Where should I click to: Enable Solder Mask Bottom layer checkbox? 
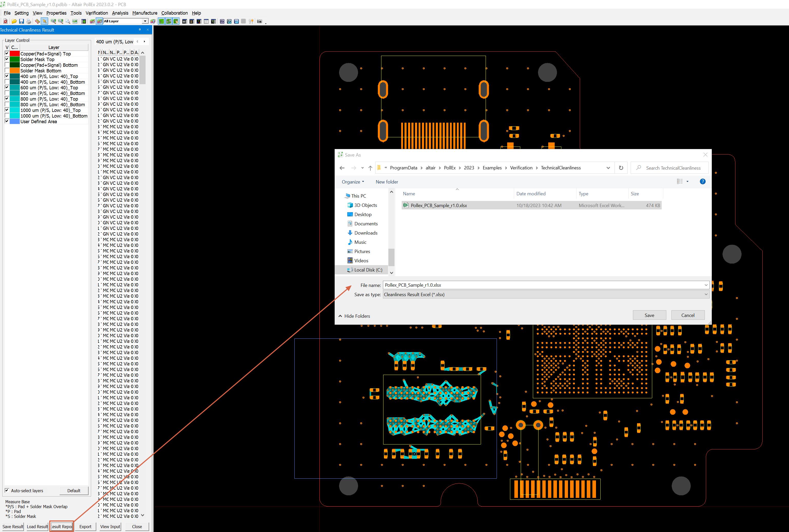(x=7, y=71)
